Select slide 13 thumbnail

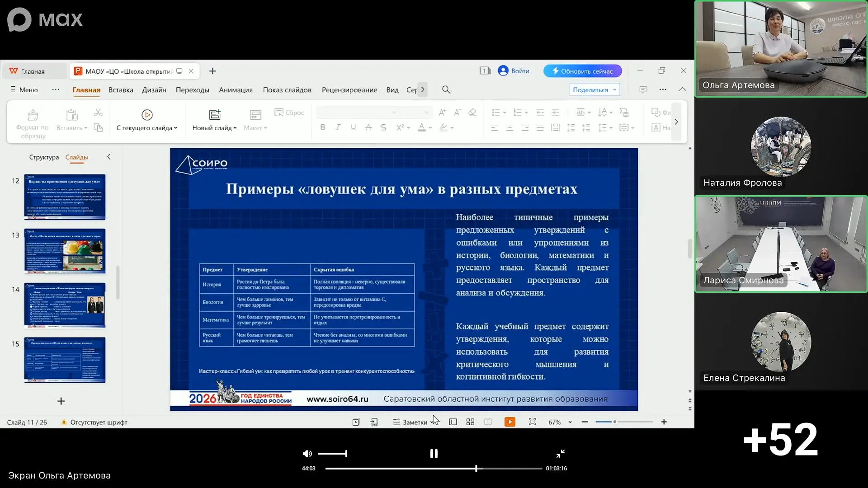(65, 251)
